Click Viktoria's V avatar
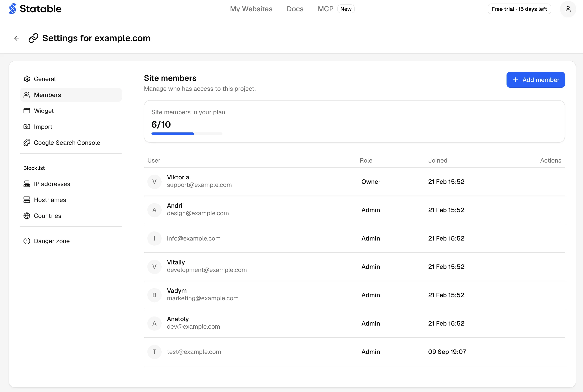 tap(154, 182)
